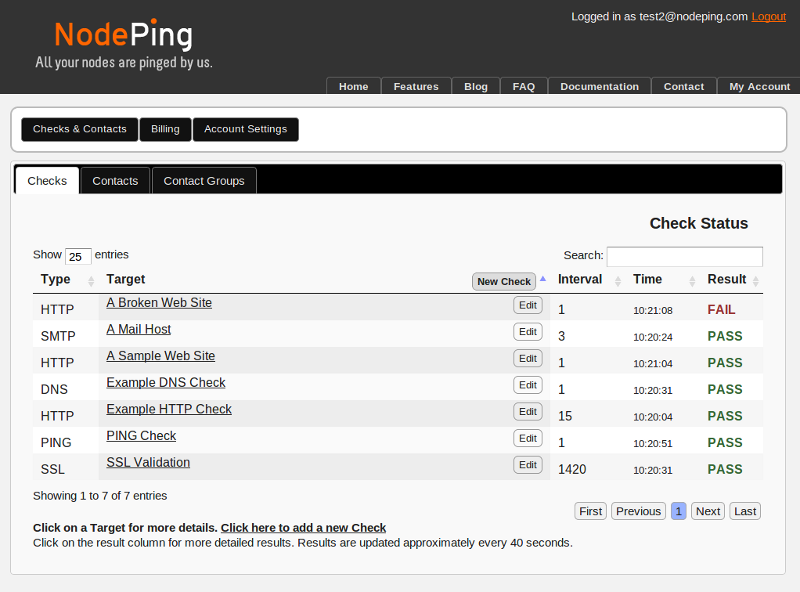Open the Billing section
This screenshot has width=800, height=592.
pyautogui.click(x=165, y=129)
